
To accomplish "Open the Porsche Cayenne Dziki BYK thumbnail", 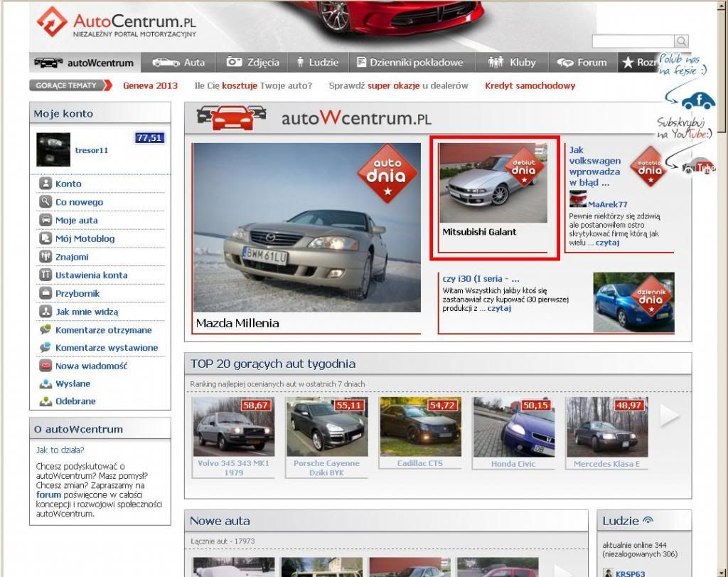I will (327, 426).
